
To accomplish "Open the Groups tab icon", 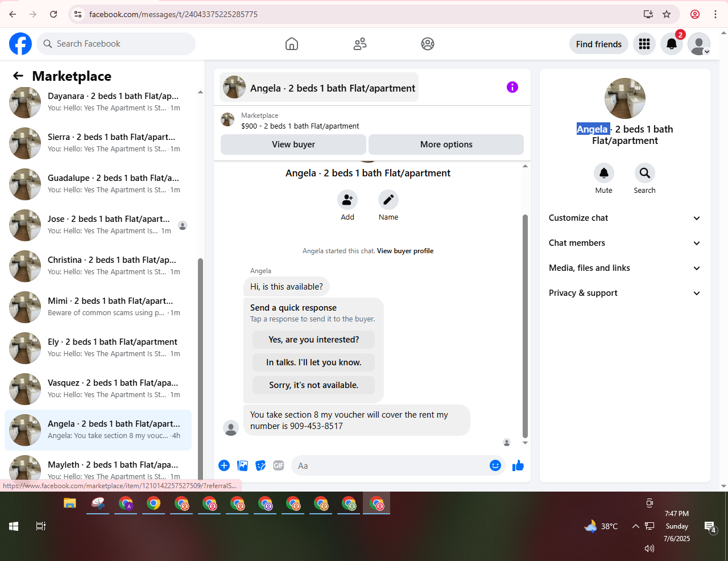I will click(x=428, y=44).
